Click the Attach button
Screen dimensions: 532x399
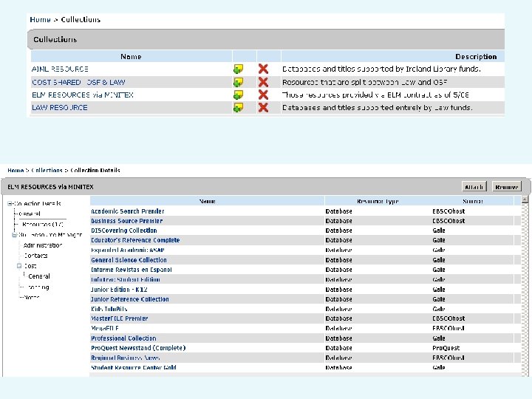474,187
